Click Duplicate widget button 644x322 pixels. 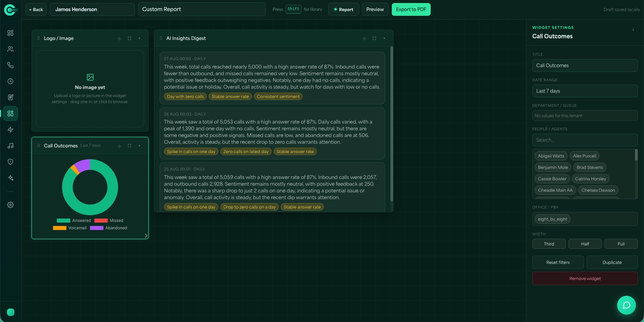[x=612, y=262]
